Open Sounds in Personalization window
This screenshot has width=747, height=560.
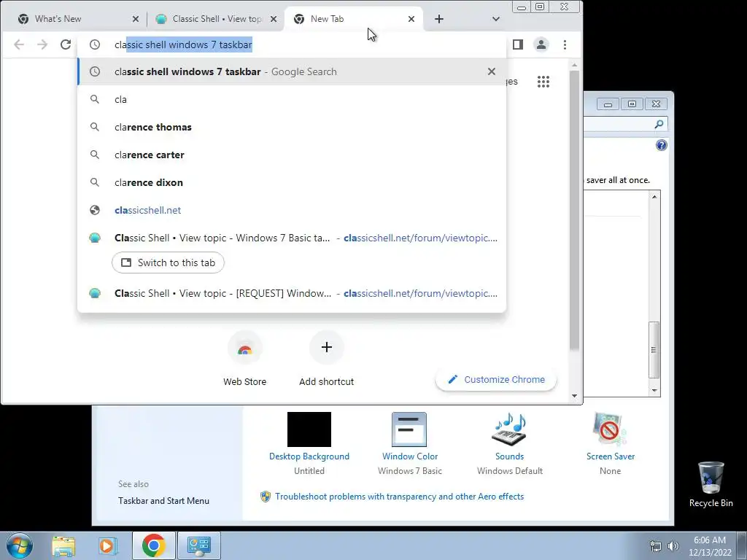509,444
